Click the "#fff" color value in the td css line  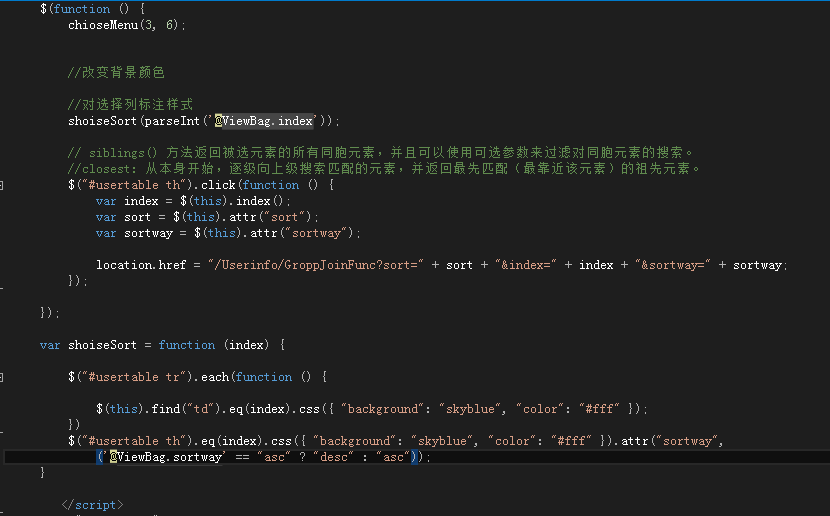[x=608, y=409]
